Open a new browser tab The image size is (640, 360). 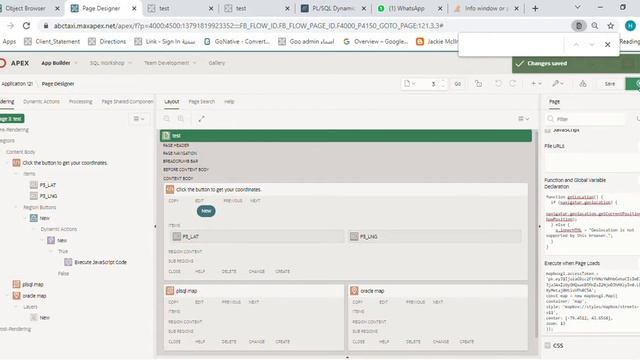click(535, 8)
